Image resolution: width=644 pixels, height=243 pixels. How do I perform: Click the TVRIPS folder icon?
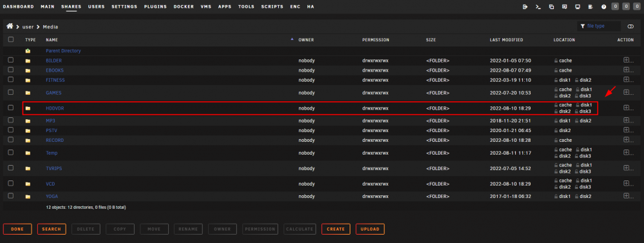pyautogui.click(x=28, y=169)
